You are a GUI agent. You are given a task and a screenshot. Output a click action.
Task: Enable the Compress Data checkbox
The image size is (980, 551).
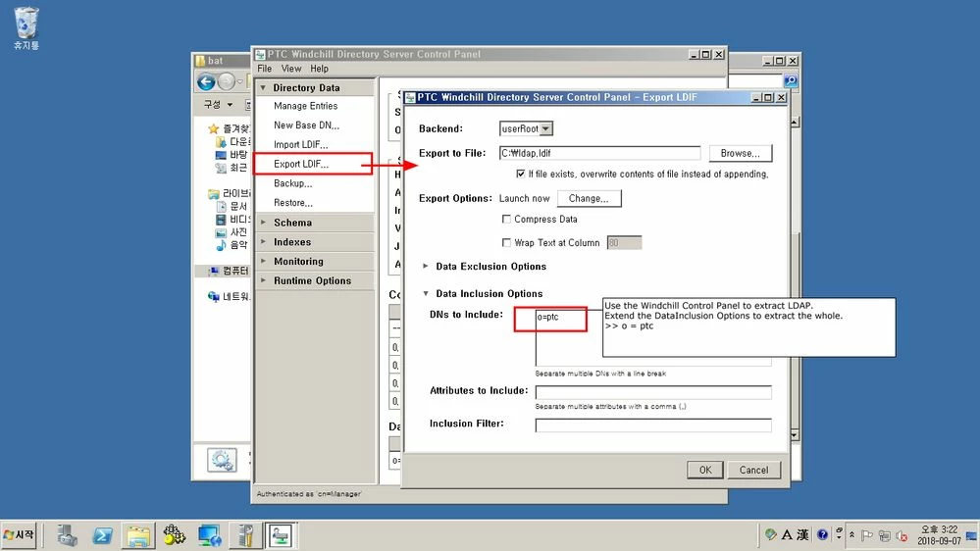506,220
